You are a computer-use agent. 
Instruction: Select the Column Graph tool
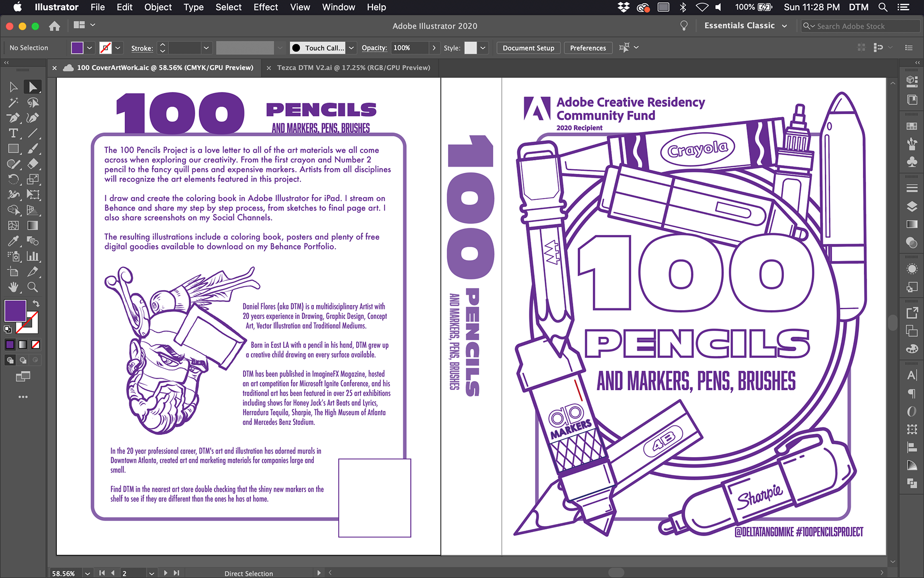tap(32, 256)
